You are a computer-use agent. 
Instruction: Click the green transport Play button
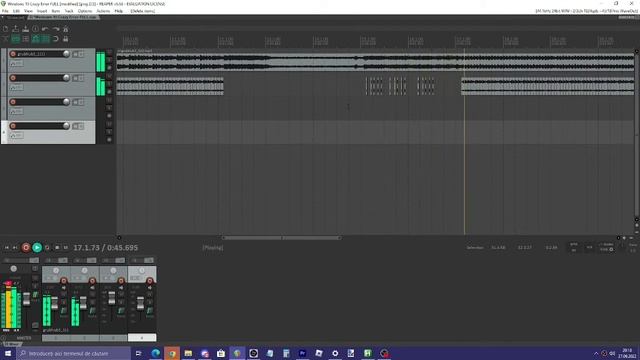(37, 247)
